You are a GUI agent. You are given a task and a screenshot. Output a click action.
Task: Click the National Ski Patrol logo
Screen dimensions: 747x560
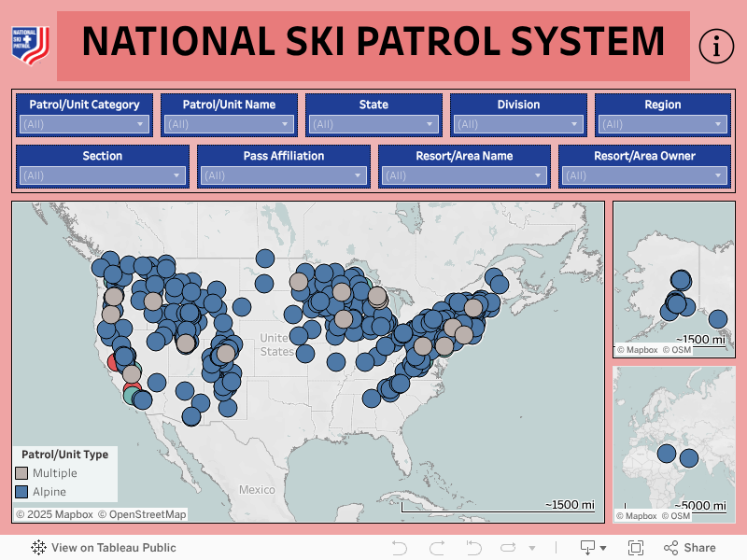tap(30, 45)
